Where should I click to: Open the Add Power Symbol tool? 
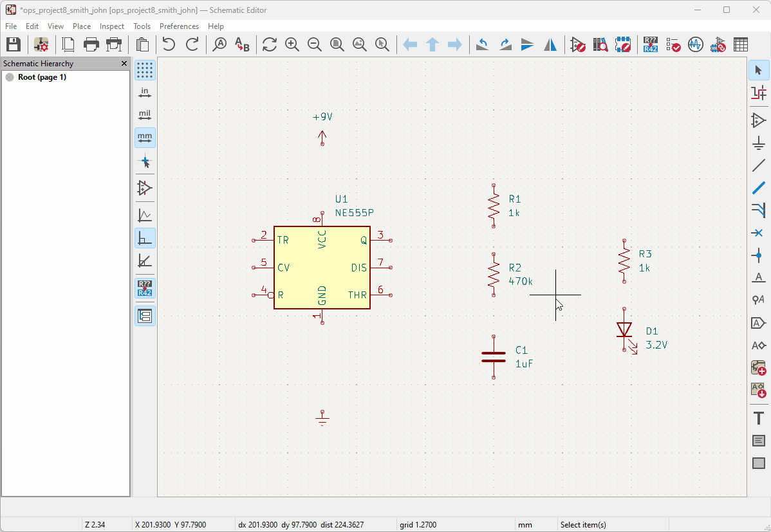[x=759, y=143]
